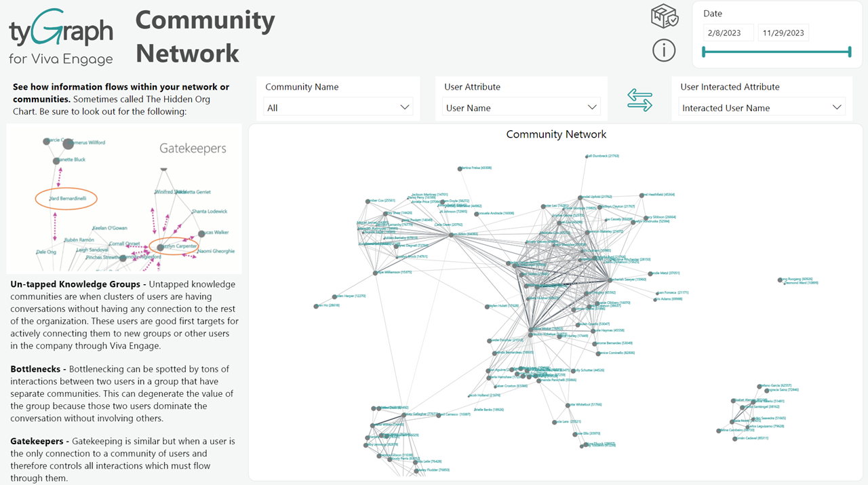The image size is (868, 485).
Task: Click the left handle of date slider
Action: click(x=704, y=52)
